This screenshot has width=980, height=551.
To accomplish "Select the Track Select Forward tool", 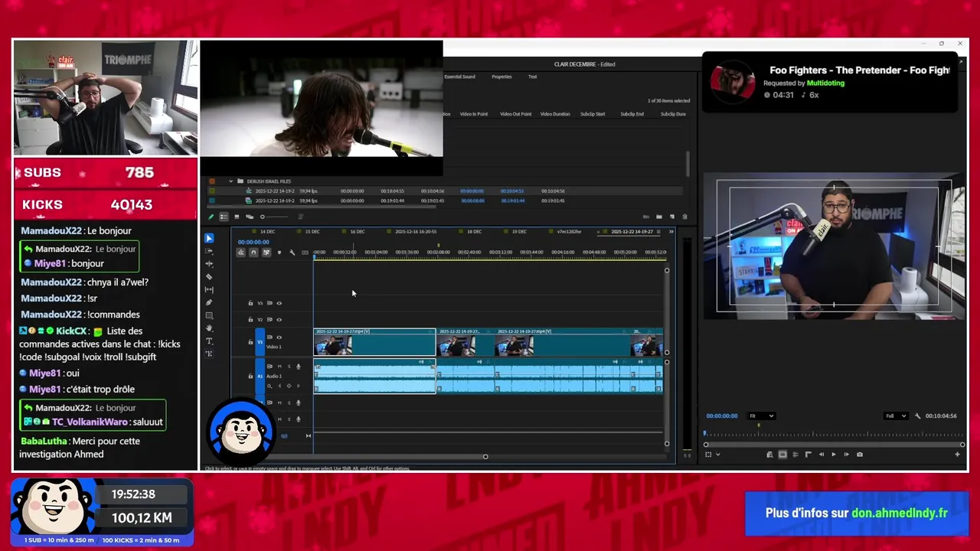I will (x=209, y=251).
